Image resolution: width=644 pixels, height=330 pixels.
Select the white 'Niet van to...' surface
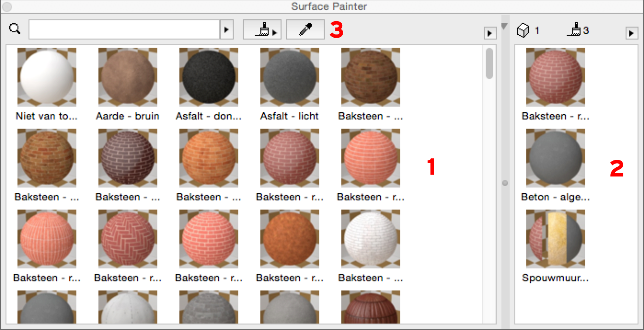pos(47,84)
